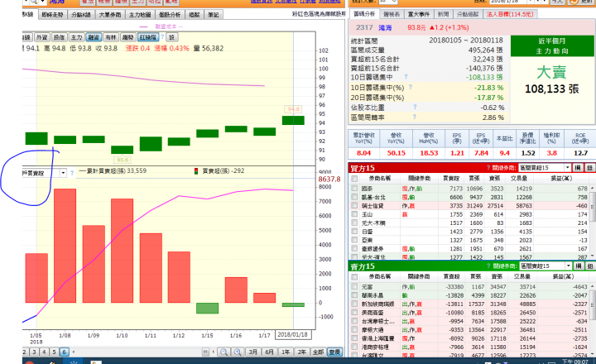This screenshot has height=364, width=596.
Task: Open the 重大事件 tab
Action: tap(419, 14)
